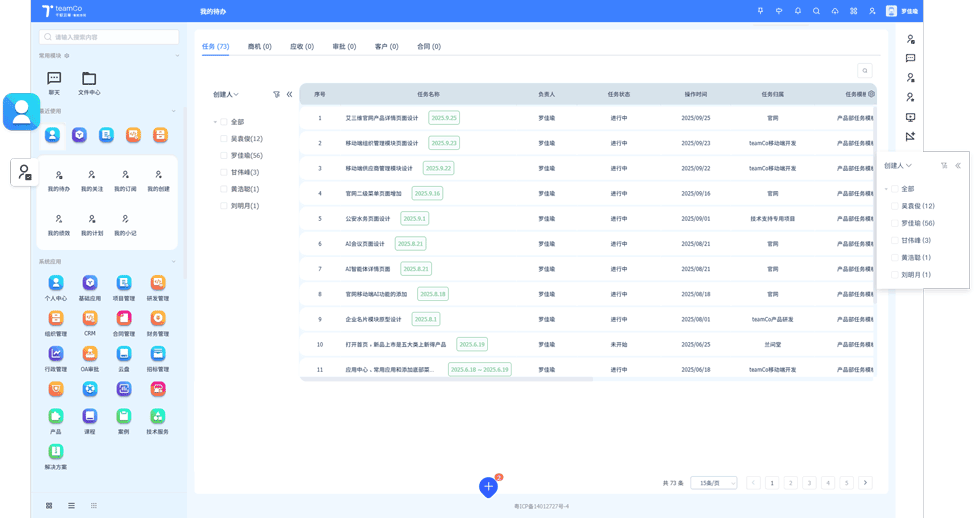Switch to the 商机 (0) tab

pyautogui.click(x=259, y=46)
